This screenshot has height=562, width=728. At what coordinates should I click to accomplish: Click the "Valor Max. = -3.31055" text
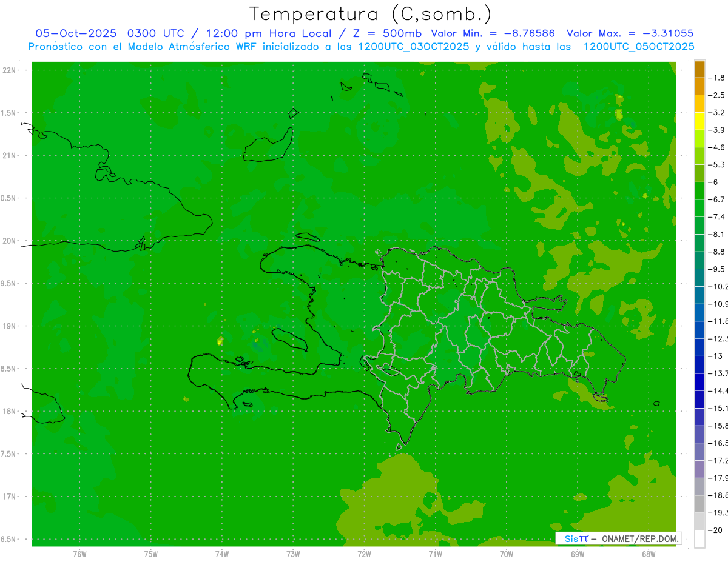click(630, 34)
